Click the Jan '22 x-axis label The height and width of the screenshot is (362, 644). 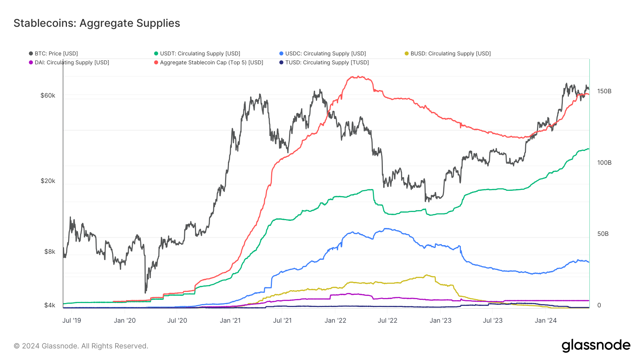click(335, 321)
